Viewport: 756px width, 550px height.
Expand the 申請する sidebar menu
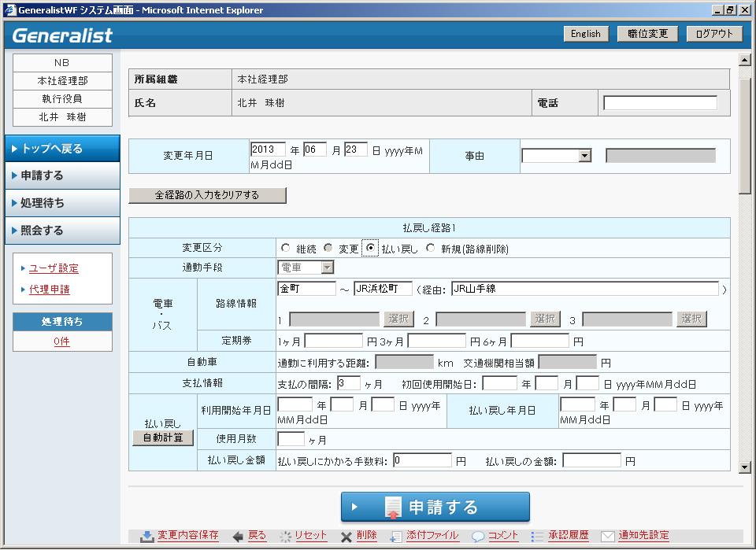tap(61, 175)
